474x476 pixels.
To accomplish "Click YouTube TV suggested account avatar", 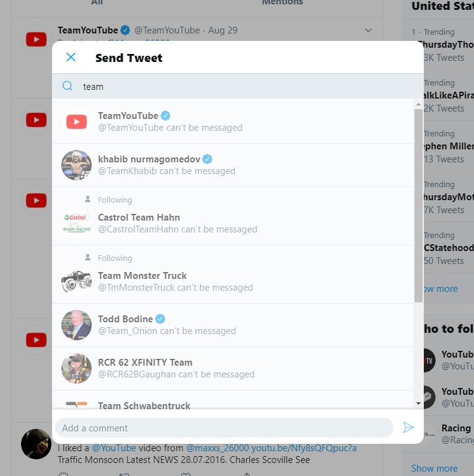I will pyautogui.click(x=429, y=360).
